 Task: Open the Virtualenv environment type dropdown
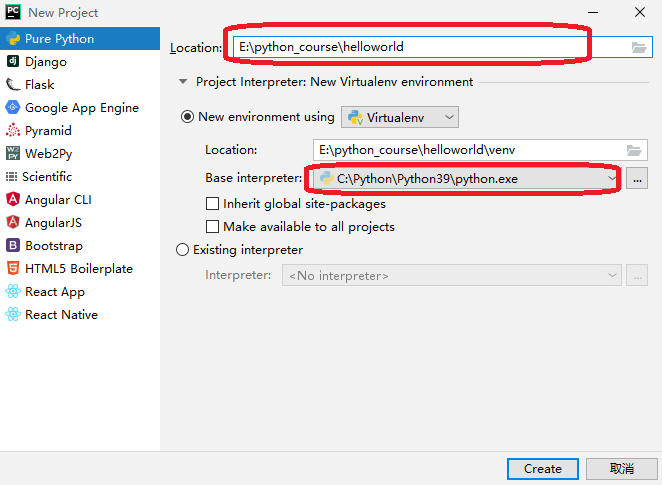click(x=401, y=117)
